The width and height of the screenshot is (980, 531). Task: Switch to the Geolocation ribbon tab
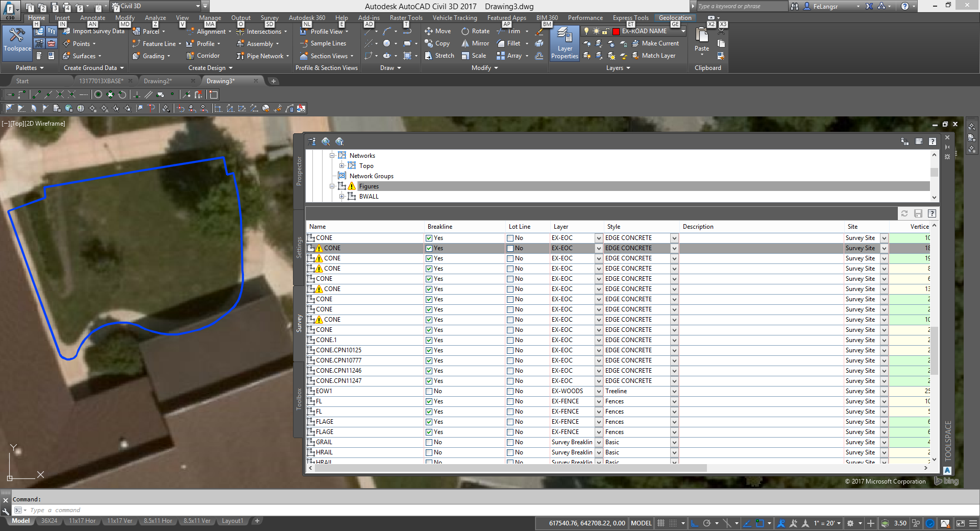pyautogui.click(x=675, y=17)
